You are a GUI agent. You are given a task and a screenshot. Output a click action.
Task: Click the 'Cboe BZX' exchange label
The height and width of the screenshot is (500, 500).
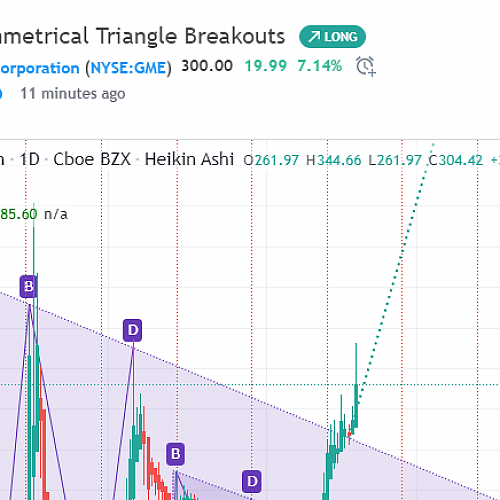click(x=92, y=159)
